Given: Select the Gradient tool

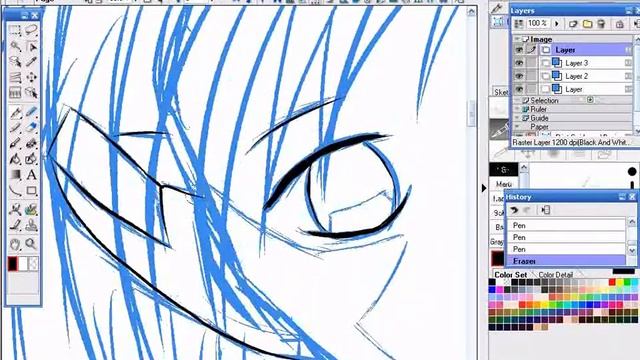Looking at the screenshot, I should click(x=15, y=175).
